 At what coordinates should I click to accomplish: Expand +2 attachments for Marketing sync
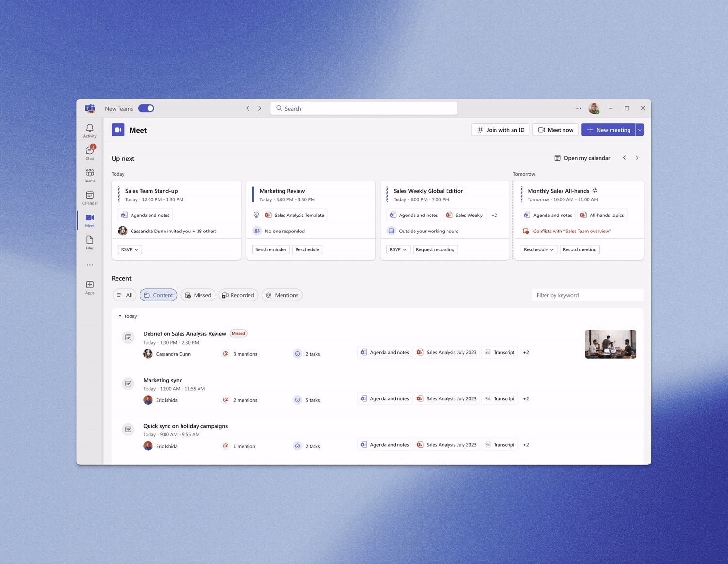point(526,398)
